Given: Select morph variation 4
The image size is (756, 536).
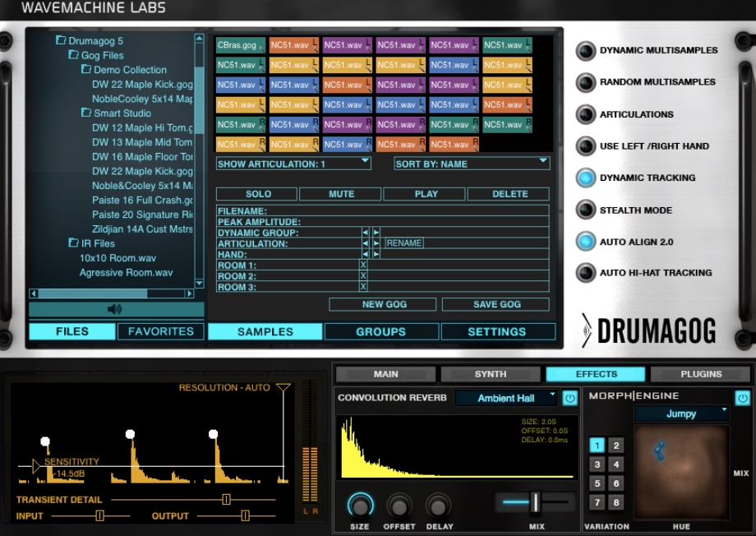Looking at the screenshot, I should [x=616, y=464].
